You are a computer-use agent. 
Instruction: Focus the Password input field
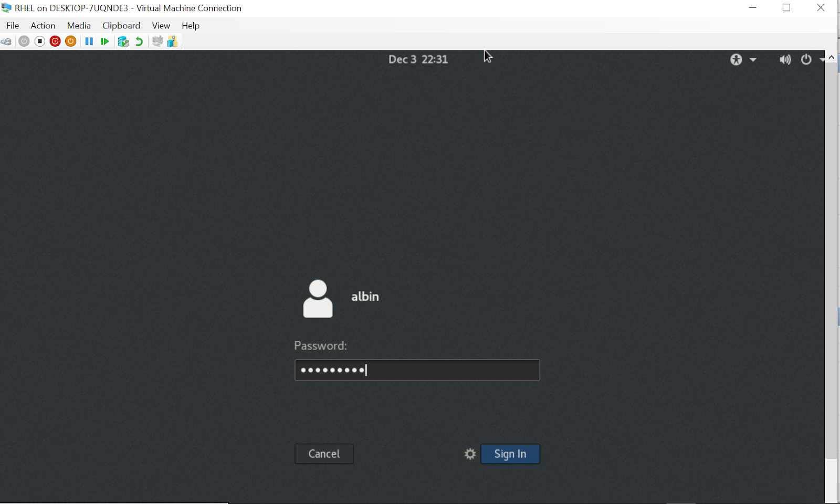click(417, 370)
